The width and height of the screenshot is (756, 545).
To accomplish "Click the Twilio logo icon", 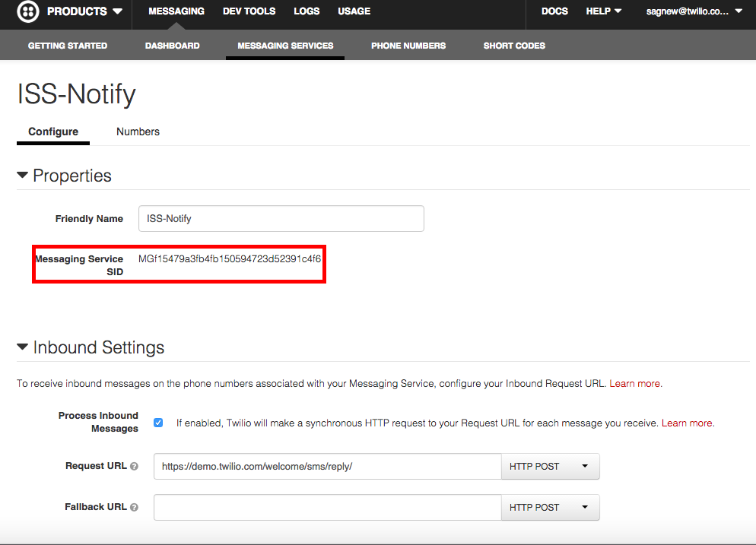I will pyautogui.click(x=28, y=11).
